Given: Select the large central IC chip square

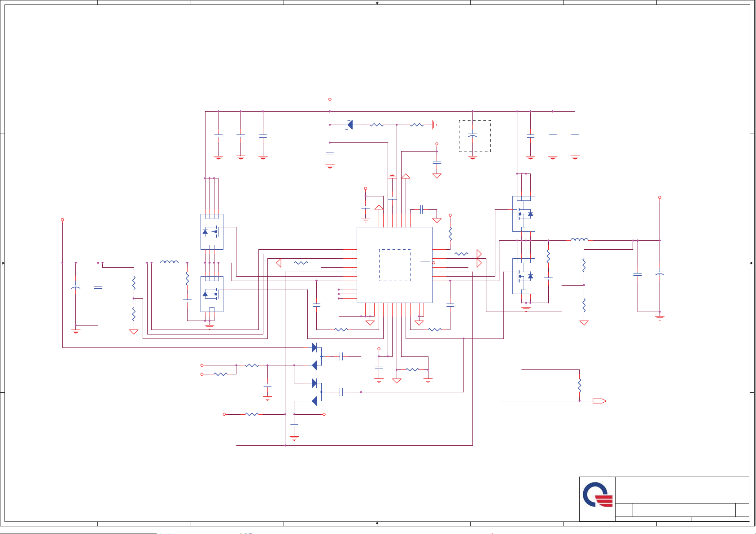Looking at the screenshot, I should (x=394, y=265).
